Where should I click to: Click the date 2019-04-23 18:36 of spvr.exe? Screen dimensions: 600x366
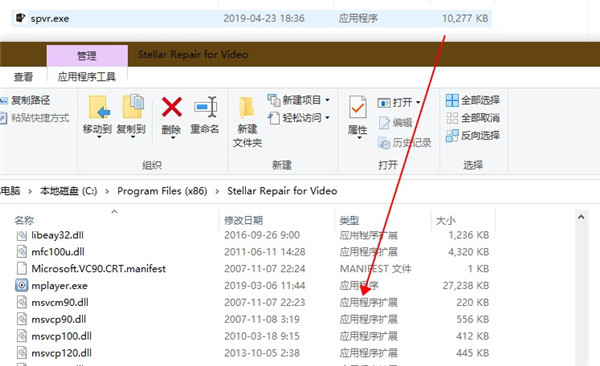(264, 18)
